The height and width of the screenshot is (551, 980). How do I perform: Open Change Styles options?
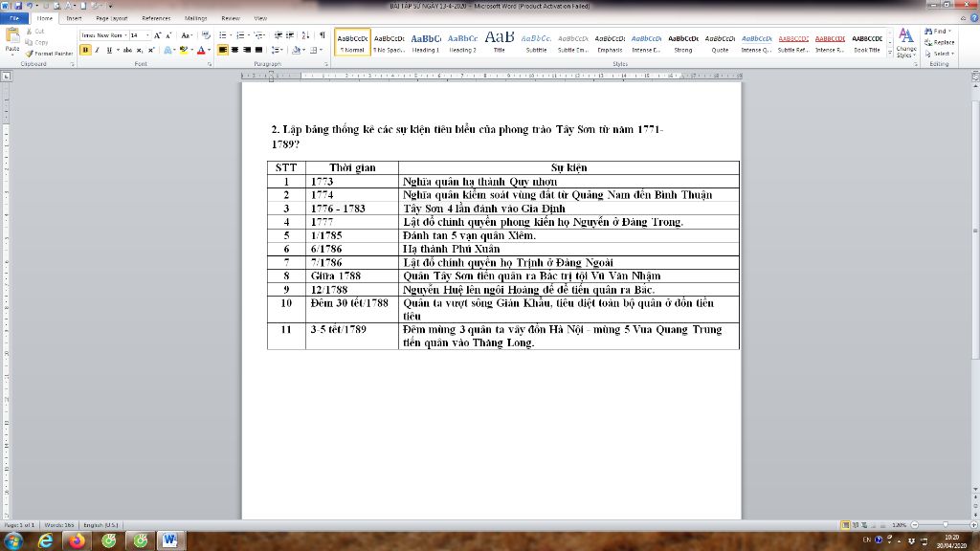click(905, 42)
